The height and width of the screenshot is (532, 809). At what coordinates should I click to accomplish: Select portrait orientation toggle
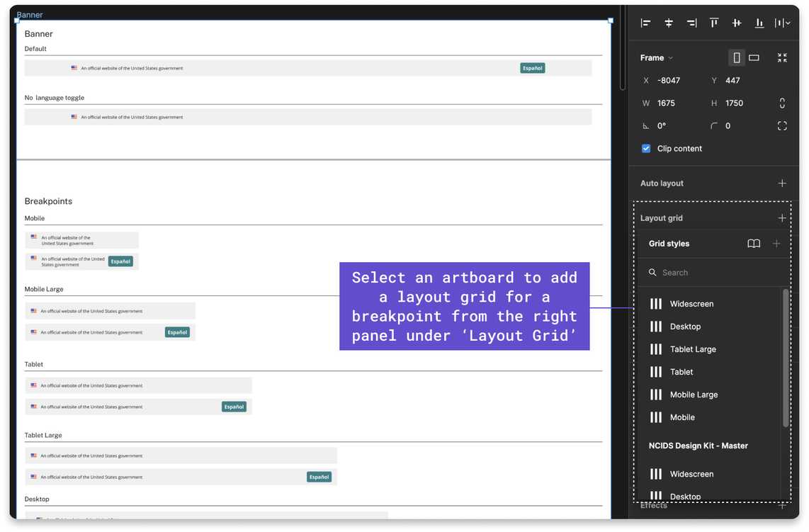point(736,57)
